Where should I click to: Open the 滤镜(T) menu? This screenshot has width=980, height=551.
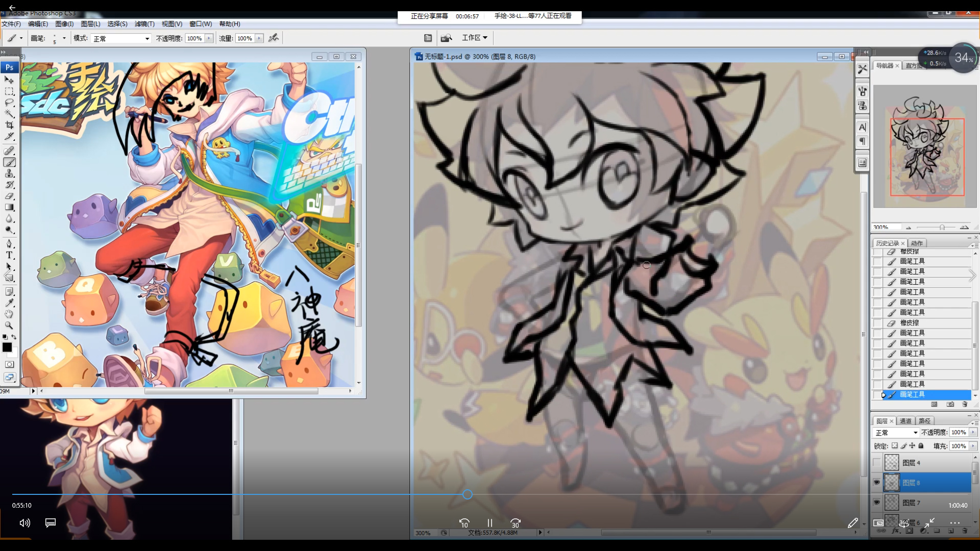pos(144,24)
